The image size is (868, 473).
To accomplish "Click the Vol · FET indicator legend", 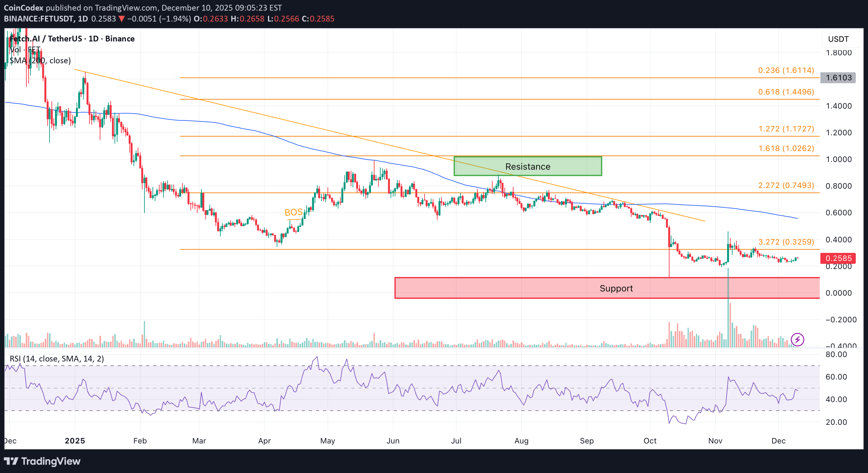I will pyautogui.click(x=25, y=50).
